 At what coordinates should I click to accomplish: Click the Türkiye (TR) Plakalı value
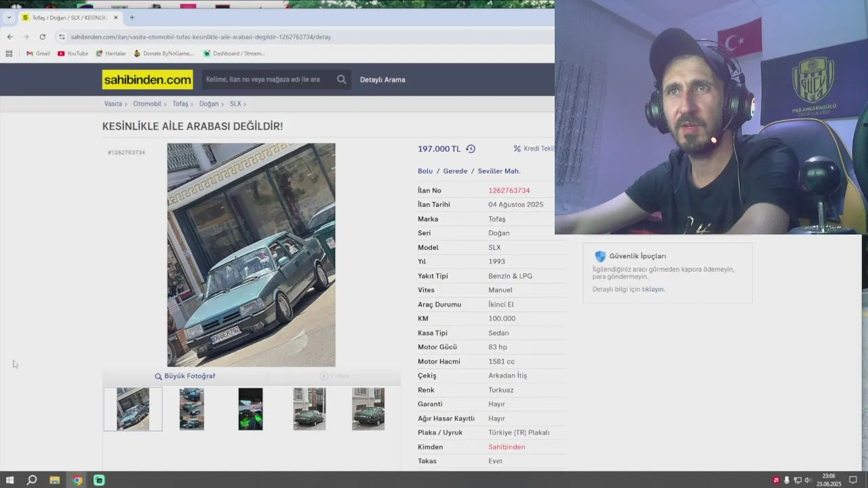coord(519,432)
